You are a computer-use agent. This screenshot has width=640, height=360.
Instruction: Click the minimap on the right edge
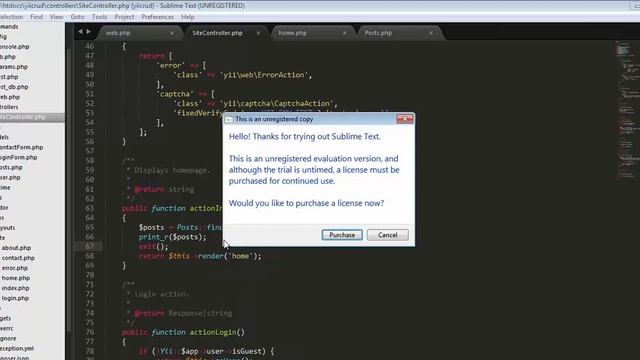627,110
